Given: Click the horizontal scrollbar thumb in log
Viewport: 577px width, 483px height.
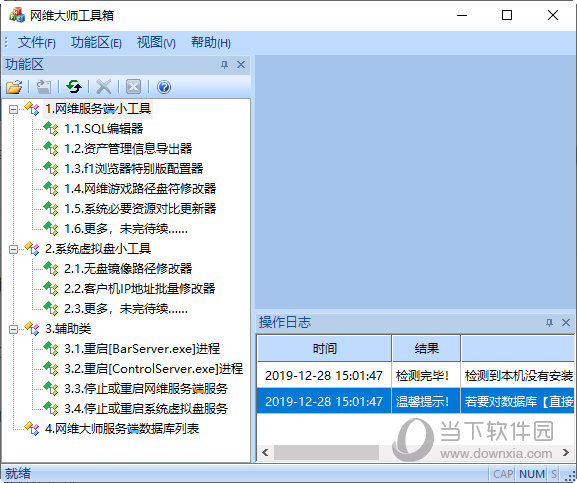Looking at the screenshot, I should pyautogui.click(x=326, y=452).
